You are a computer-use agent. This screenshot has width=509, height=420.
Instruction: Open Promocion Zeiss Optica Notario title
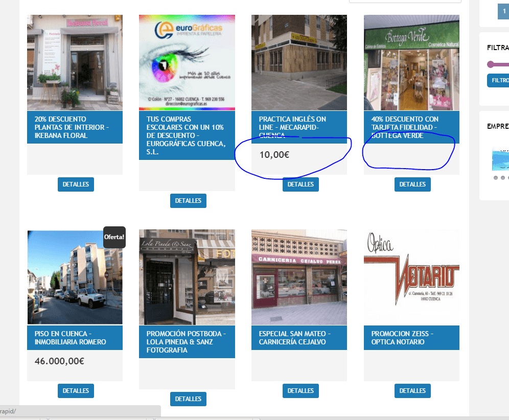tap(402, 338)
